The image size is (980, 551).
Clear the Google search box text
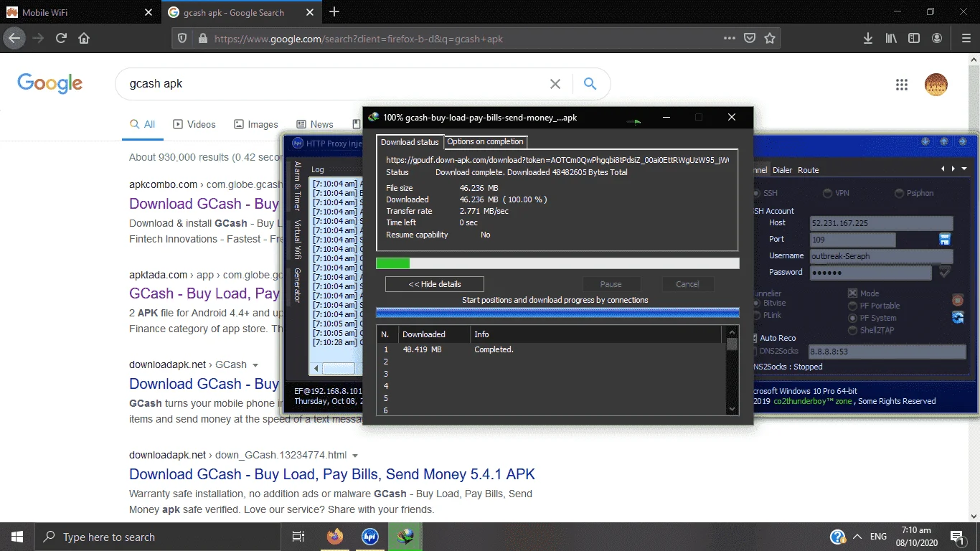click(x=555, y=84)
